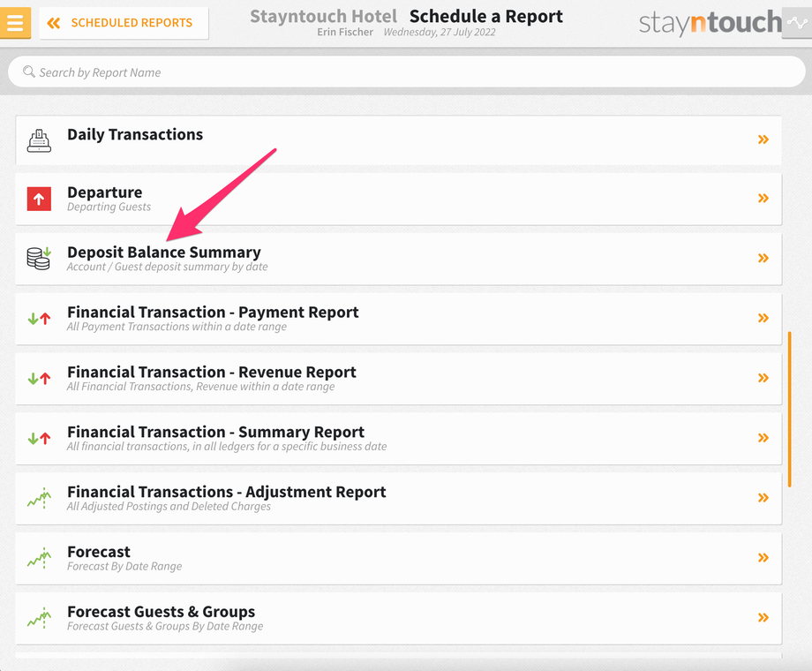Click the Stayntouch Hotel name in the header
Image resolution: width=812 pixels, height=671 pixels.
[x=324, y=17]
